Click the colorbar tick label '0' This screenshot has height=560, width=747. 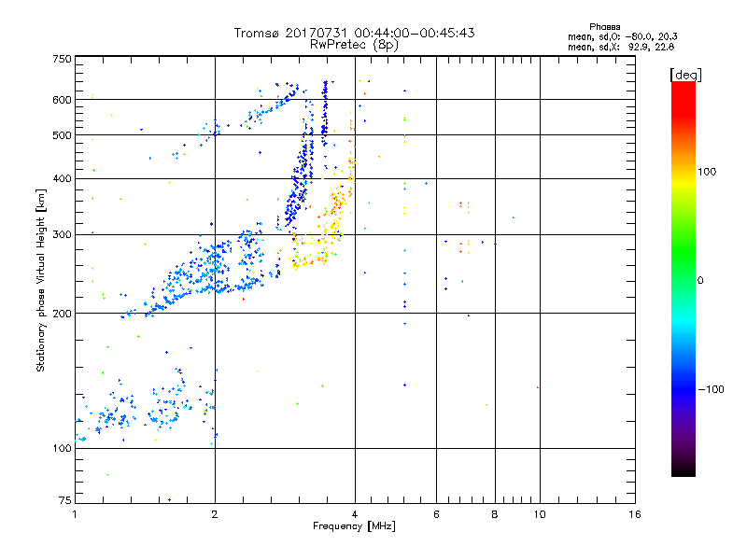click(700, 281)
